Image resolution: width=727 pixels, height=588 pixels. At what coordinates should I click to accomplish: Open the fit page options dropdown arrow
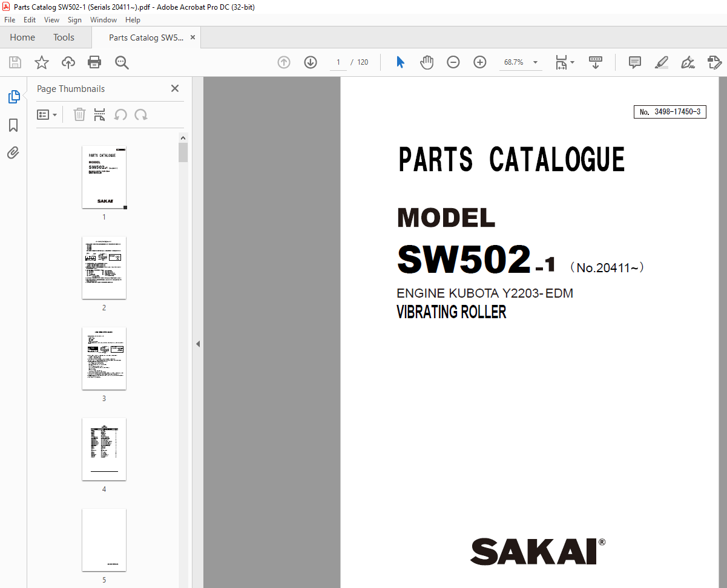pos(573,62)
